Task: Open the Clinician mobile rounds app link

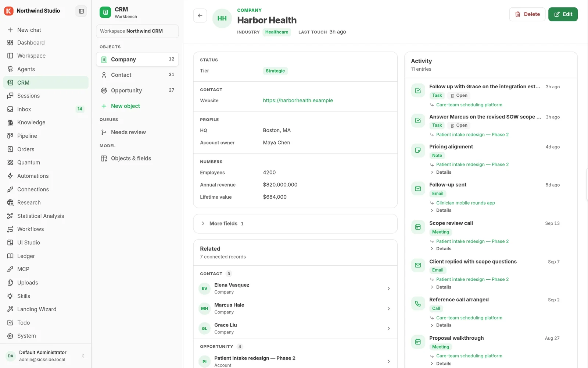Action: point(465,203)
